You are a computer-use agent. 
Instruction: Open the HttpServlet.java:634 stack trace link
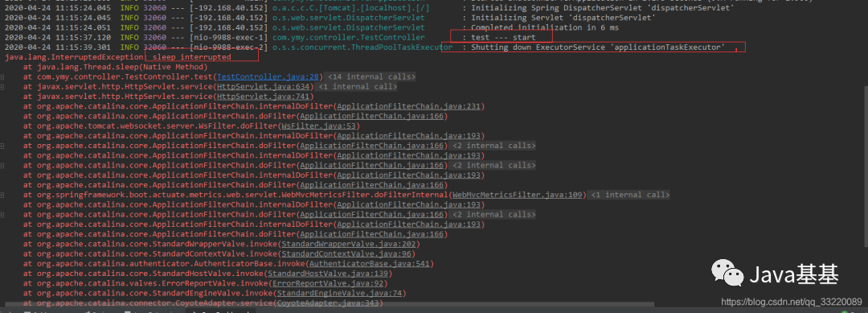(264, 87)
